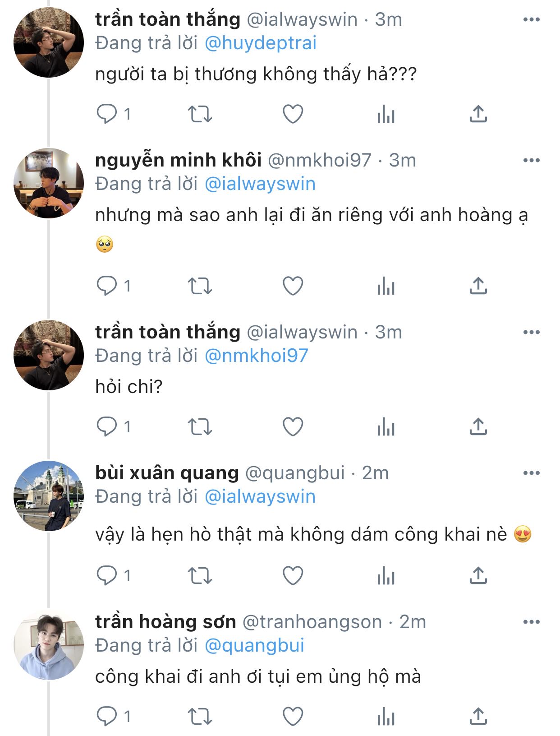This screenshot has width=560, height=736.
Task: Reply to nguyễn minh khôi's tweet
Action: [x=107, y=286]
